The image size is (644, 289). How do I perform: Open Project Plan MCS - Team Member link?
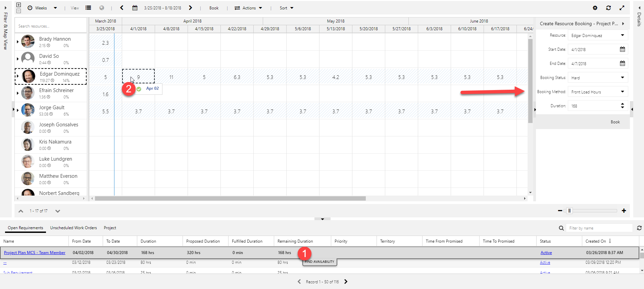[35, 253]
